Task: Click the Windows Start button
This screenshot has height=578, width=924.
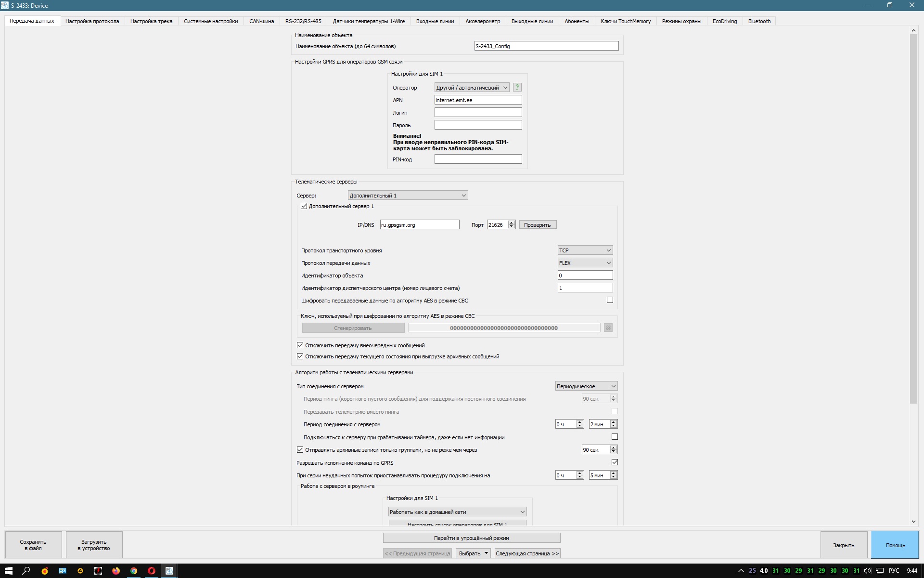Action: point(8,571)
